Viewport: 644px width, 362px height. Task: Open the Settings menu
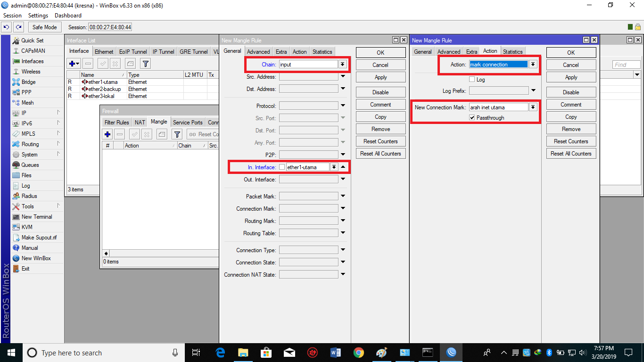pos(38,16)
